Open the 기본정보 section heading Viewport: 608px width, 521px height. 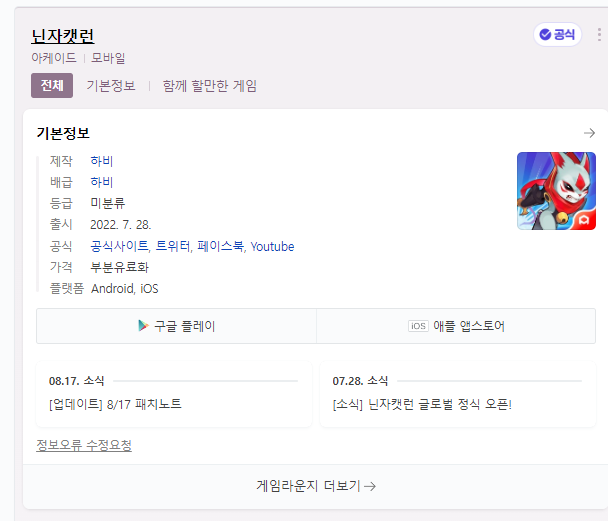(x=63, y=133)
